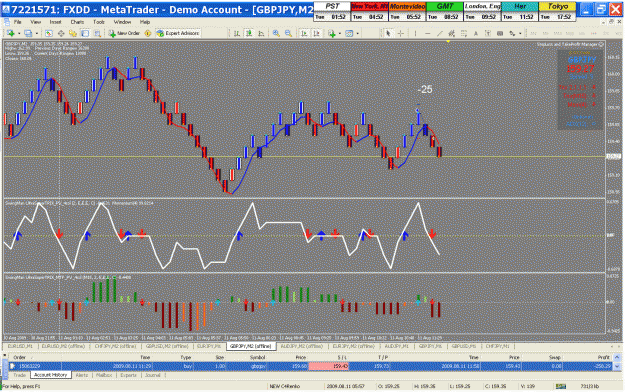Click the connection status indicator in status bar
The image size is (625, 392).
click(x=561, y=386)
